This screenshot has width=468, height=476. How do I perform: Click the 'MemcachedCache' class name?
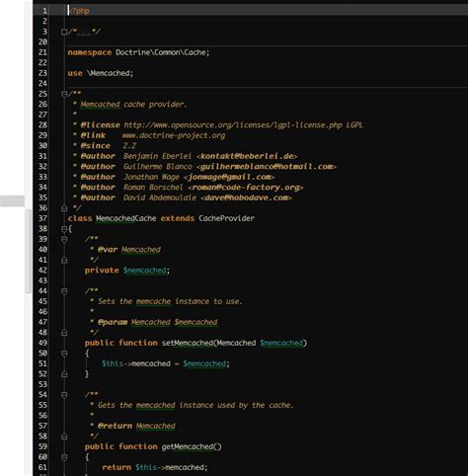[126, 218]
